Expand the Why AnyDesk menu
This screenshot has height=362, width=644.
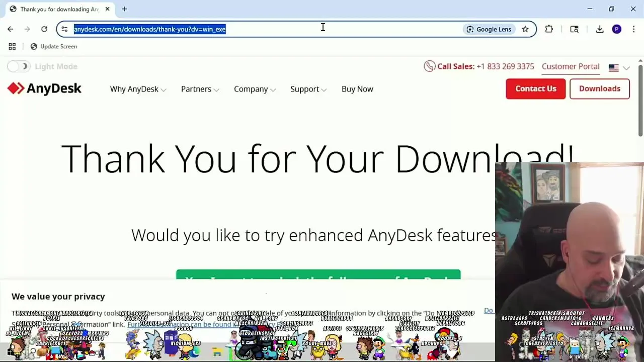pos(138,89)
